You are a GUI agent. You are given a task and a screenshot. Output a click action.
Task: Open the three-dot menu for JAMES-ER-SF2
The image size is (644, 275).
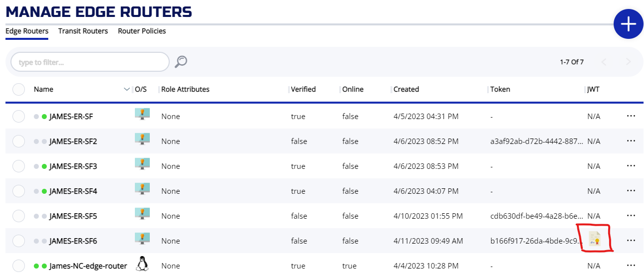(x=631, y=141)
